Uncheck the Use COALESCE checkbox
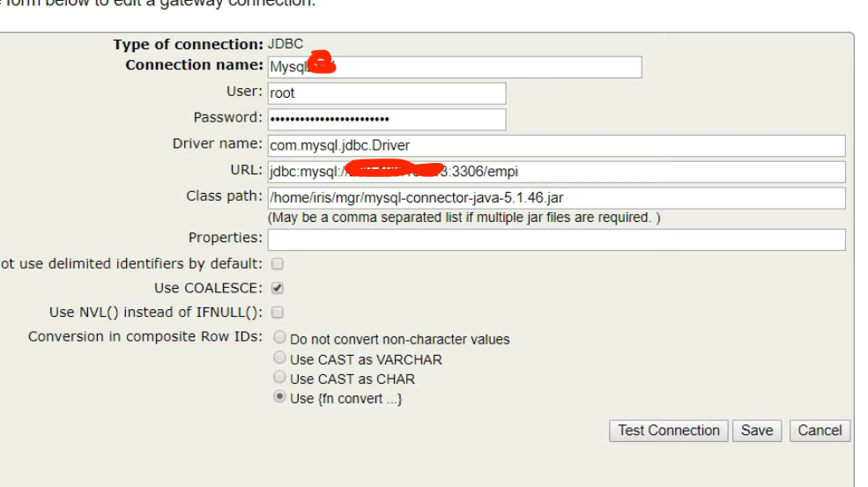The image size is (868, 487). coord(278,288)
